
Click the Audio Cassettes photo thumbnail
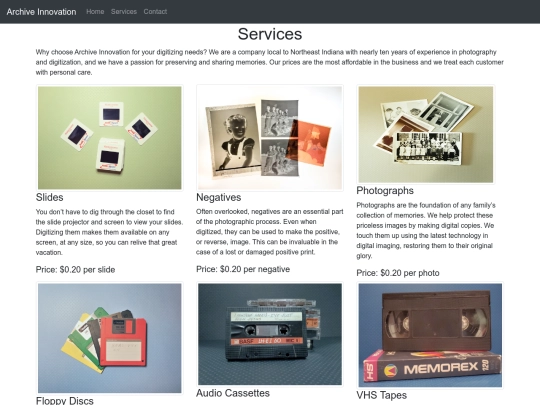coord(270,334)
